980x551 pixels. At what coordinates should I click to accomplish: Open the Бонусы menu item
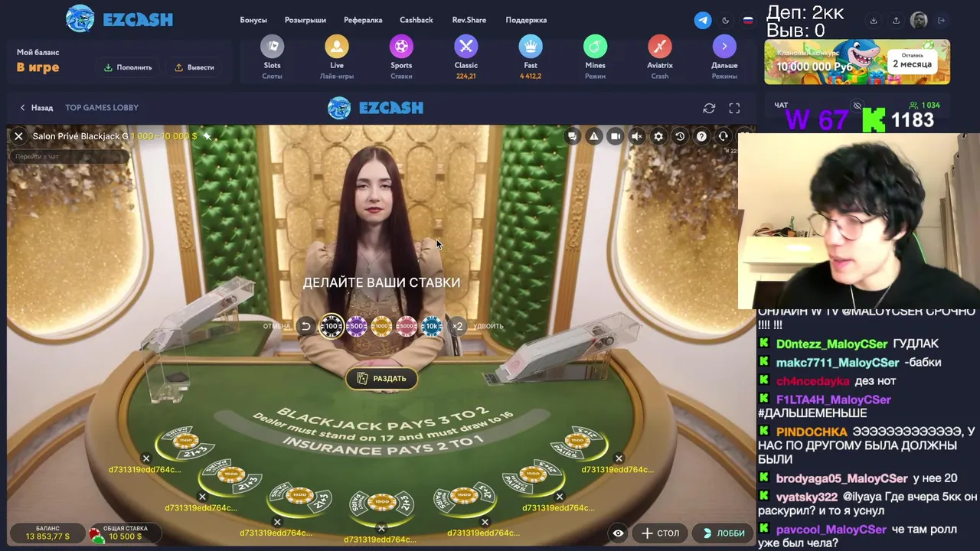[253, 20]
